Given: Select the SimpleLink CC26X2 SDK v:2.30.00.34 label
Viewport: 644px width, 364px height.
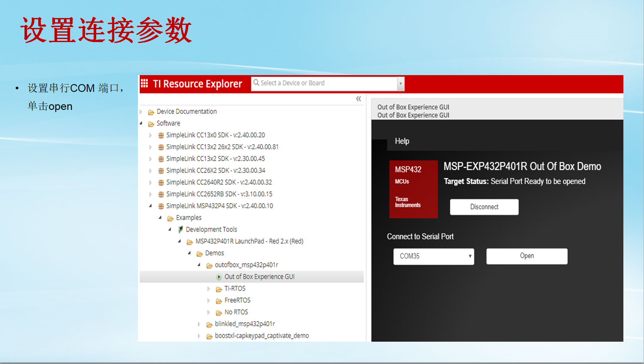Looking at the screenshot, I should tap(216, 170).
